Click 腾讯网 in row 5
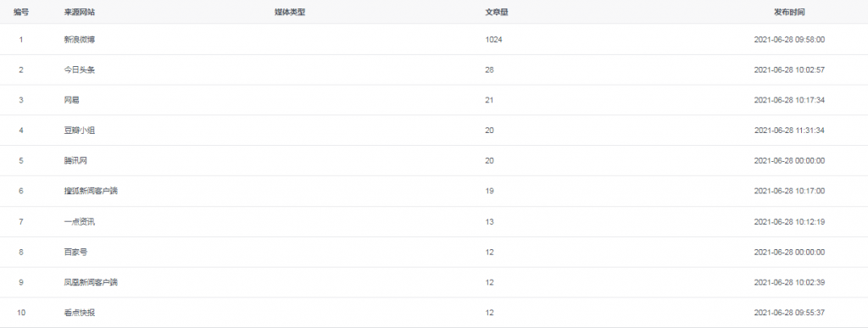Viewport: 868px width, 328px height. pyautogui.click(x=75, y=161)
